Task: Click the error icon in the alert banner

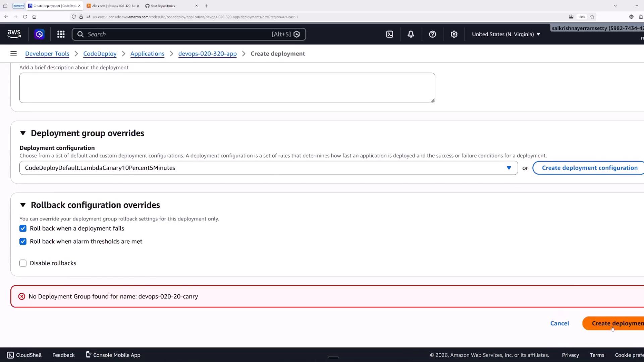Action: click(x=22, y=296)
